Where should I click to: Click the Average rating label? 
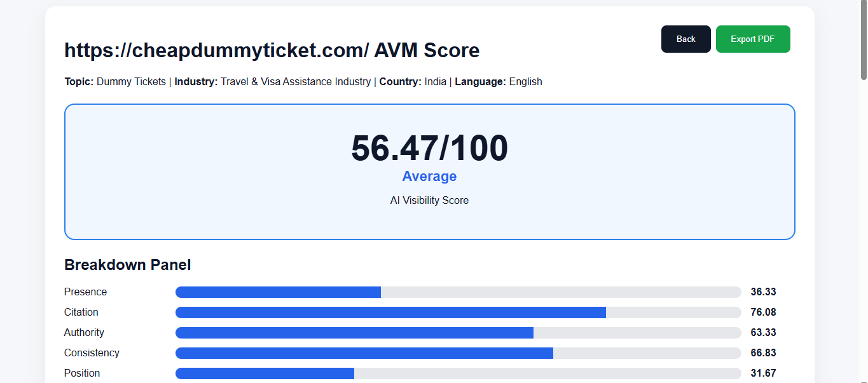coord(429,177)
